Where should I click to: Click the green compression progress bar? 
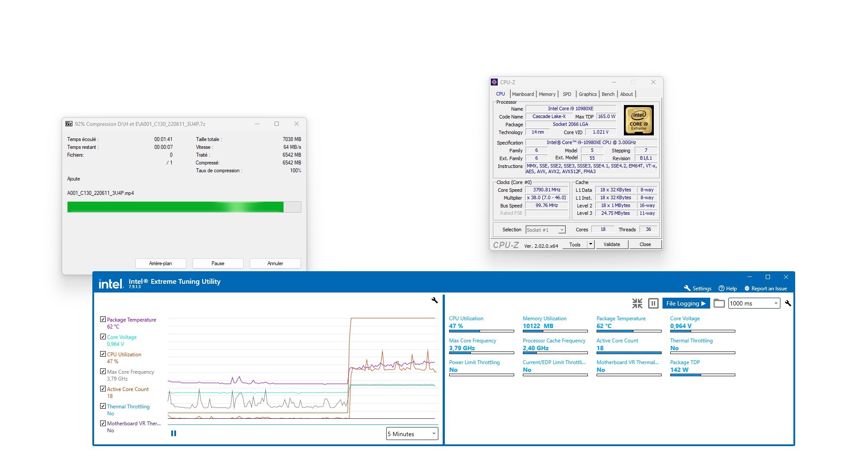click(184, 207)
